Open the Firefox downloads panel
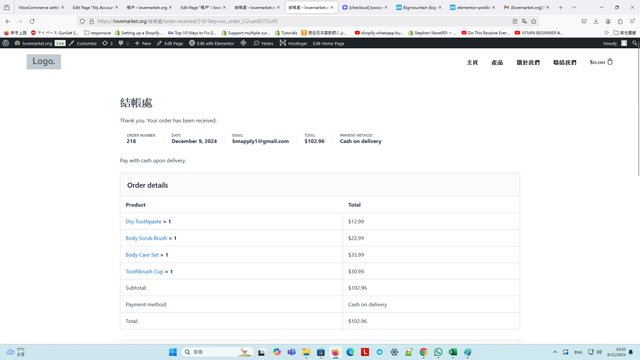This screenshot has height=360, width=640. (596, 21)
